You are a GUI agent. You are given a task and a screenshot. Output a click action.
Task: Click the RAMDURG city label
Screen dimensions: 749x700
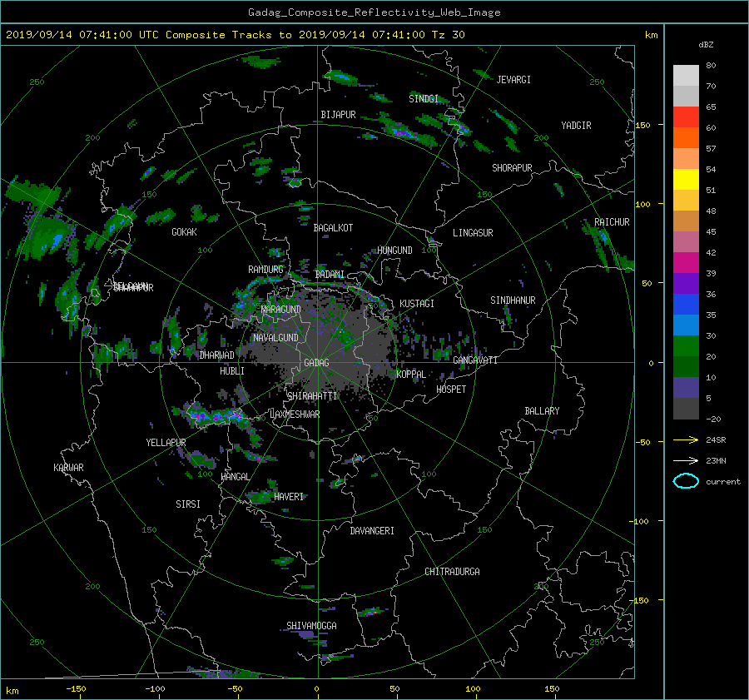click(x=265, y=270)
